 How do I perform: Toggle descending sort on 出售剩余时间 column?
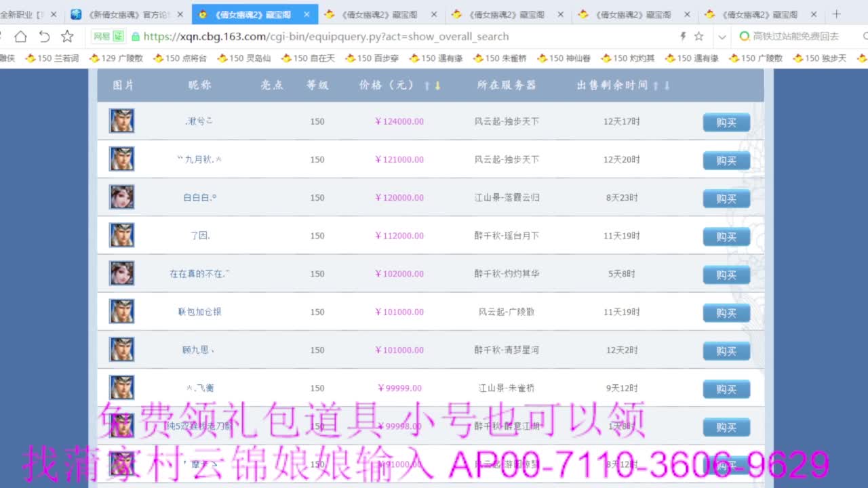pos(667,85)
